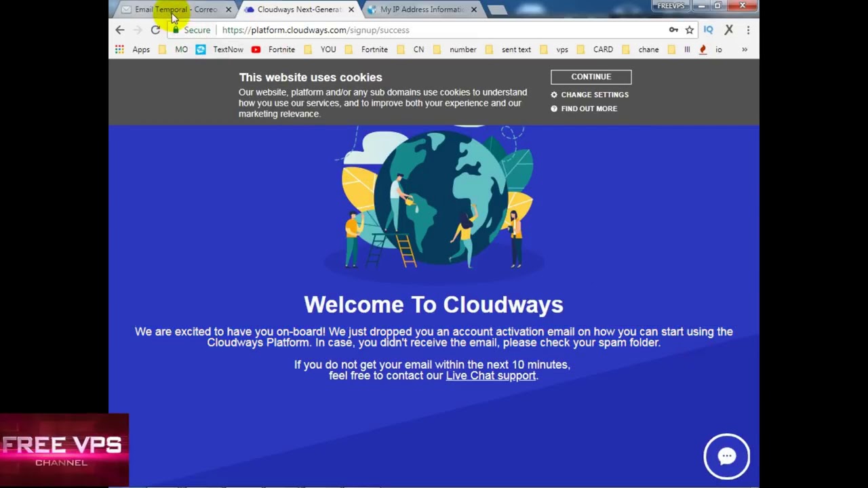868x488 pixels.
Task: Click FIND OUT MORE about cookies
Action: [584, 108]
